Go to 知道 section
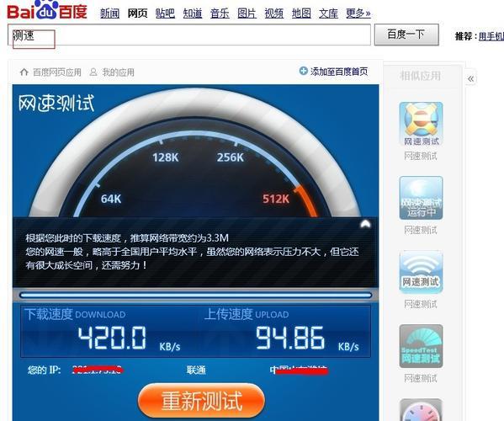Image resolution: width=504 pixels, height=421 pixels. tap(193, 13)
